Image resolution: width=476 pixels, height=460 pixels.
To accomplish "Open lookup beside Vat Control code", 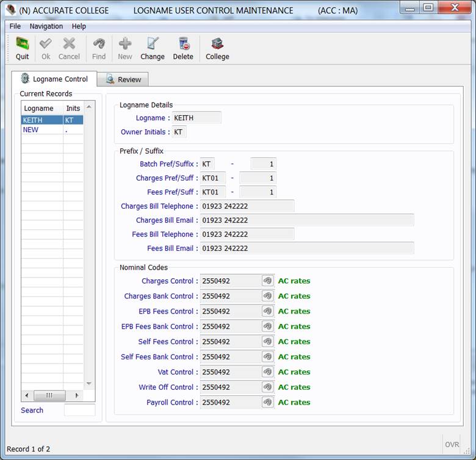I will click(267, 372).
